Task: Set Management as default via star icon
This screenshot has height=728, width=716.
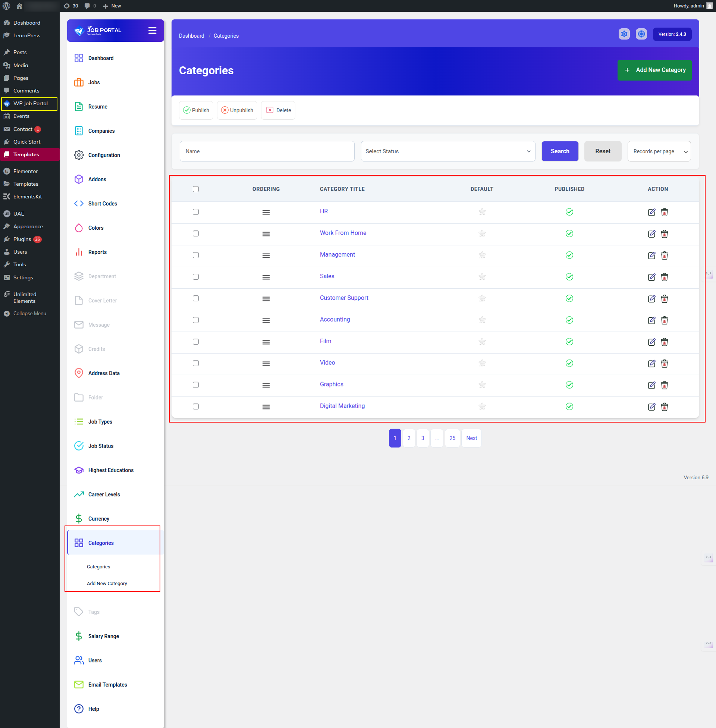Action: pos(482,255)
